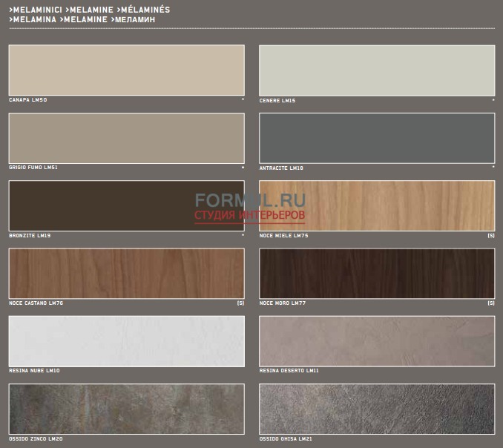This screenshot has height=448, width=503.
Task: Open the FORMUL.RU watermark link
Action: pyautogui.click(x=250, y=200)
